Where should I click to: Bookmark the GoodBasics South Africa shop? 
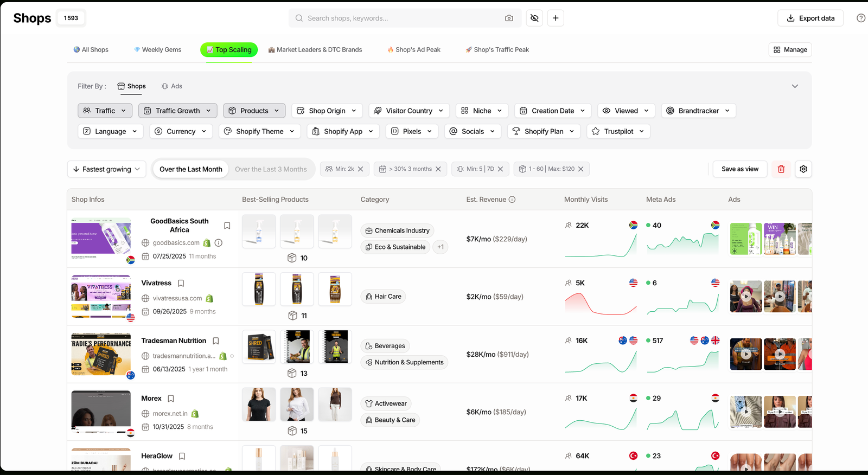pos(227,226)
